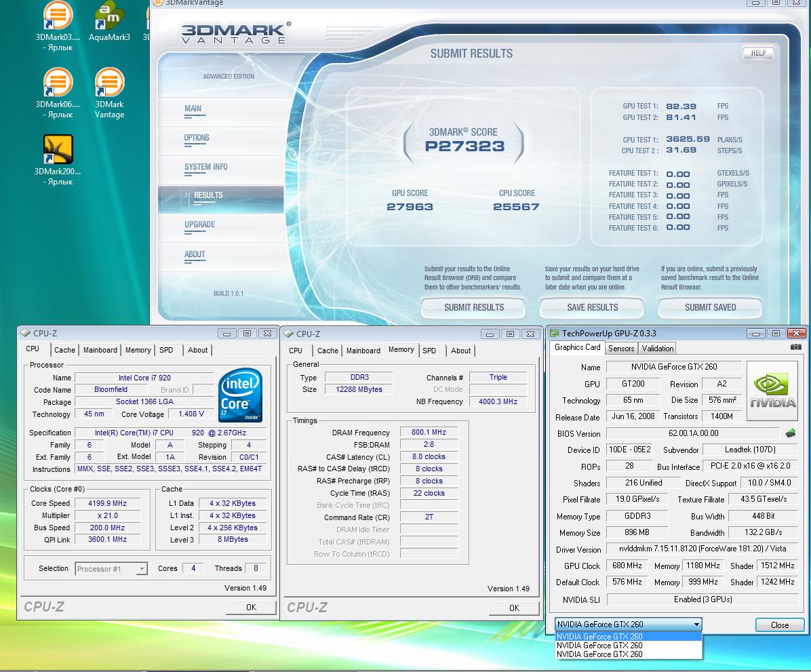Click the Intel Core i7 logo in CPU-Z
The width and height of the screenshot is (811, 672).
(241, 395)
